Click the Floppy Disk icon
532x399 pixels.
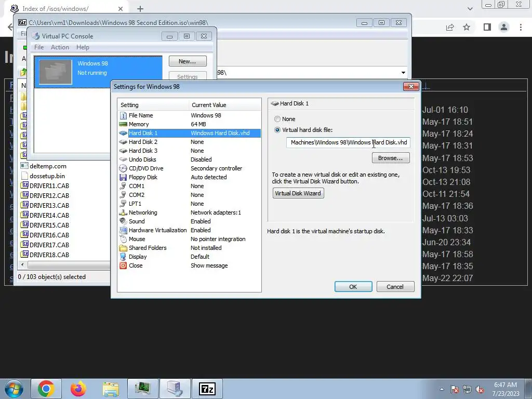point(123,177)
